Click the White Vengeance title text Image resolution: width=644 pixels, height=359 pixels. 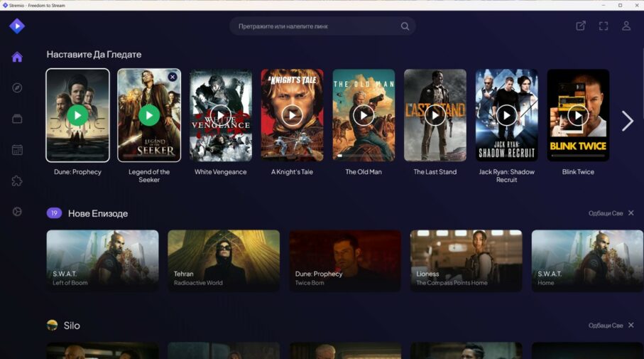tap(221, 172)
